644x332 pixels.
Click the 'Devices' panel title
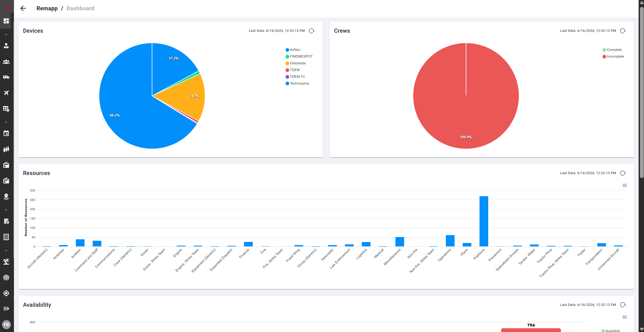tap(33, 31)
